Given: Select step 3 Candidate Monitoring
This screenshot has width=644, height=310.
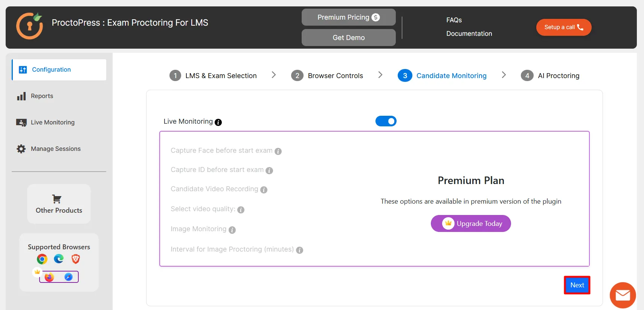Looking at the screenshot, I should tap(442, 76).
